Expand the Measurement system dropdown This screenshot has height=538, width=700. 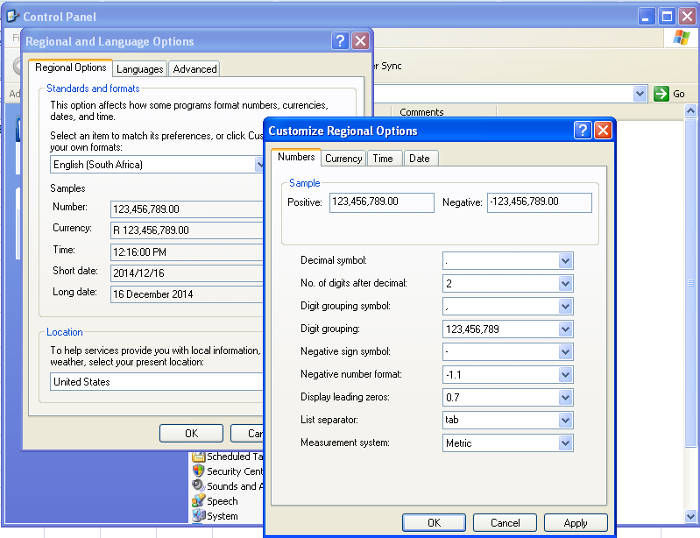point(565,443)
